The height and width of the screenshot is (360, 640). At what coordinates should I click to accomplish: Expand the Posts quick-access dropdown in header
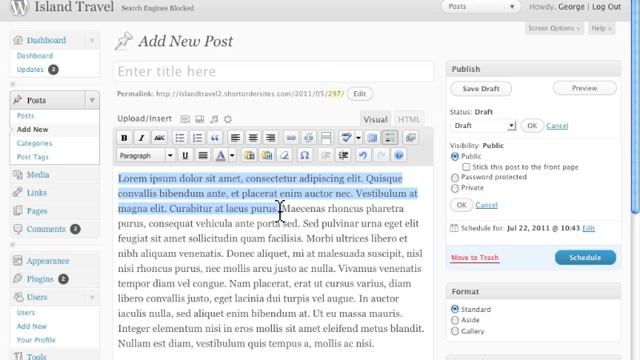pyautogui.click(x=480, y=7)
